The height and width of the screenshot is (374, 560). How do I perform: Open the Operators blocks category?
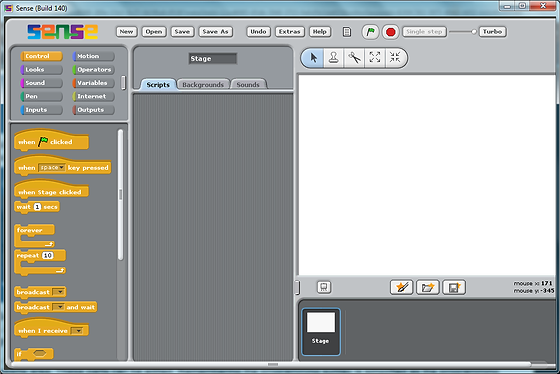[94, 69]
